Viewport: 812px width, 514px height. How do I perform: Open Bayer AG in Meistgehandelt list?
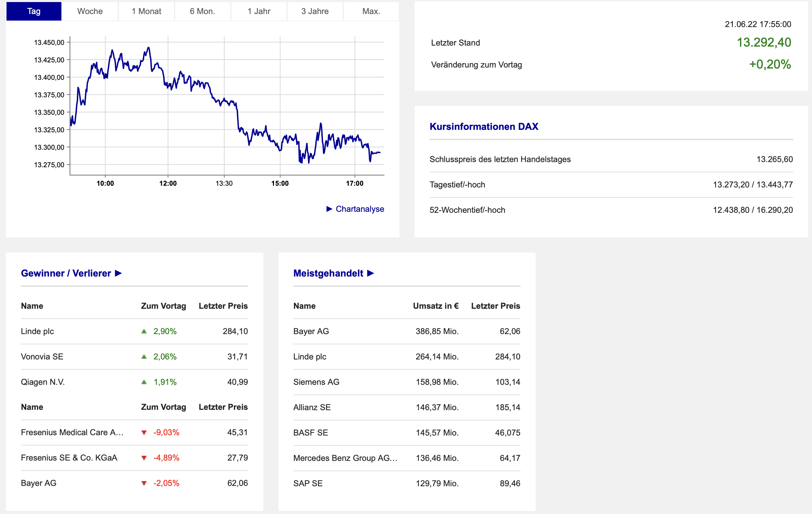(311, 331)
